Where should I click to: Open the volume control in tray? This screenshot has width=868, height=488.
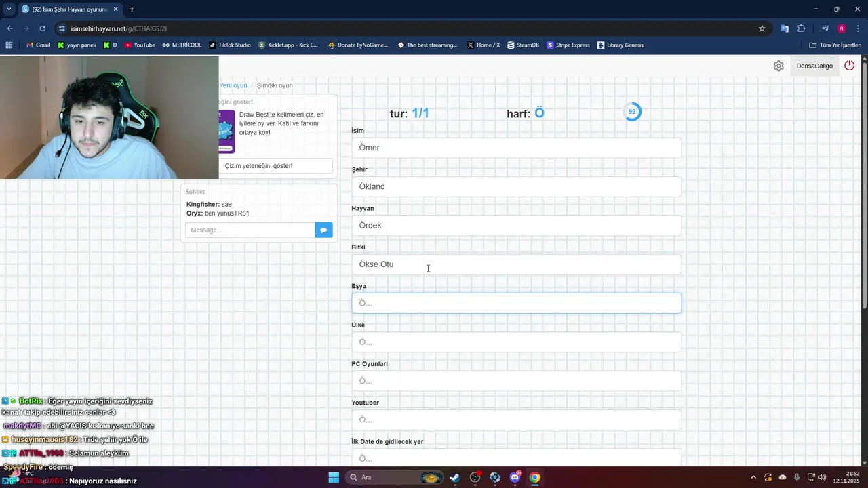(823, 477)
